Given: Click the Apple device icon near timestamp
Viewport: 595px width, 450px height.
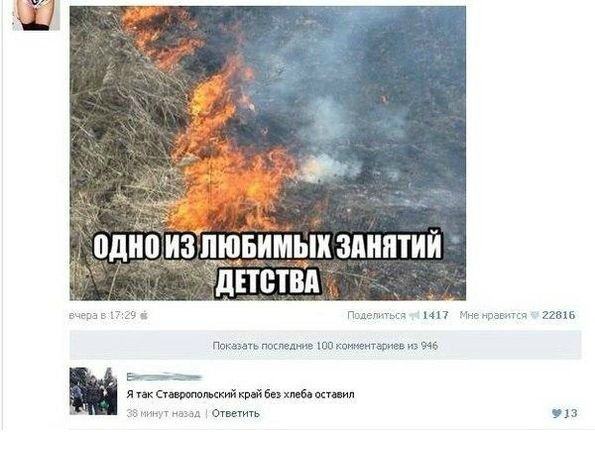Looking at the screenshot, I should pyautogui.click(x=144, y=315).
